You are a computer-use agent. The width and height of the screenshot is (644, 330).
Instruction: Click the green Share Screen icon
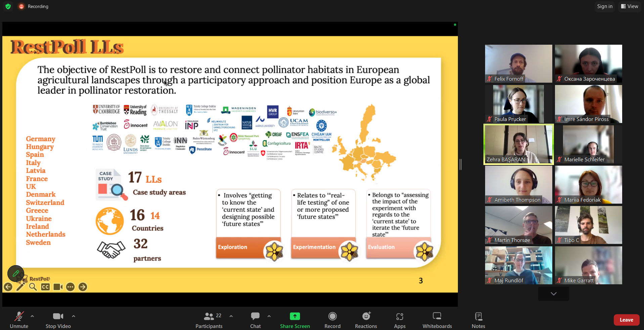[295, 316]
